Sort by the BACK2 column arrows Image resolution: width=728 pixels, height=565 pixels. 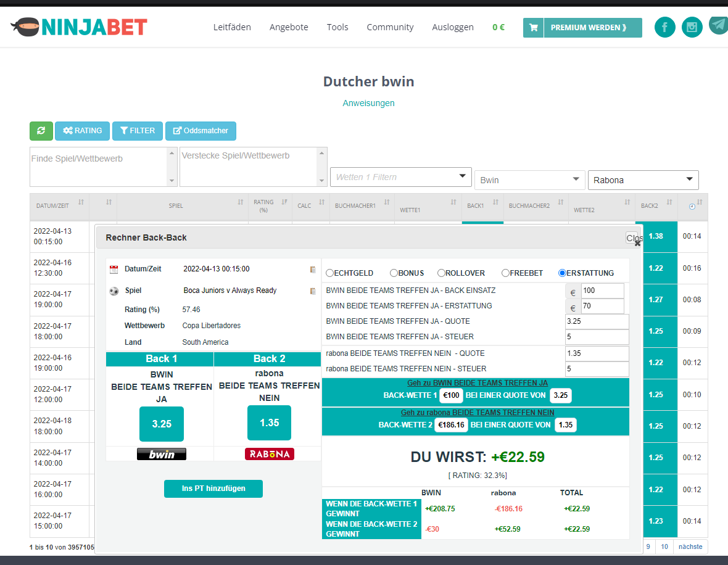(669, 202)
